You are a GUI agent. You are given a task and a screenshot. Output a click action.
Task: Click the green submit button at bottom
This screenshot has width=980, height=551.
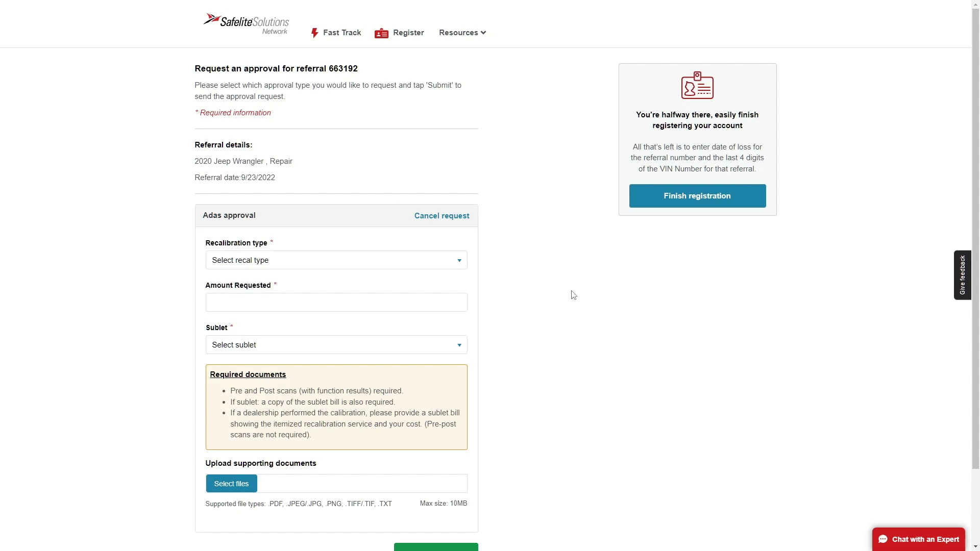pyautogui.click(x=436, y=547)
